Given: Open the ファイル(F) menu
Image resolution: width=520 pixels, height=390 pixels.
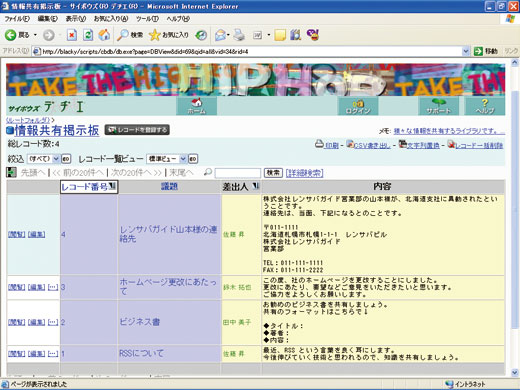Looking at the screenshot, I should point(17,19).
